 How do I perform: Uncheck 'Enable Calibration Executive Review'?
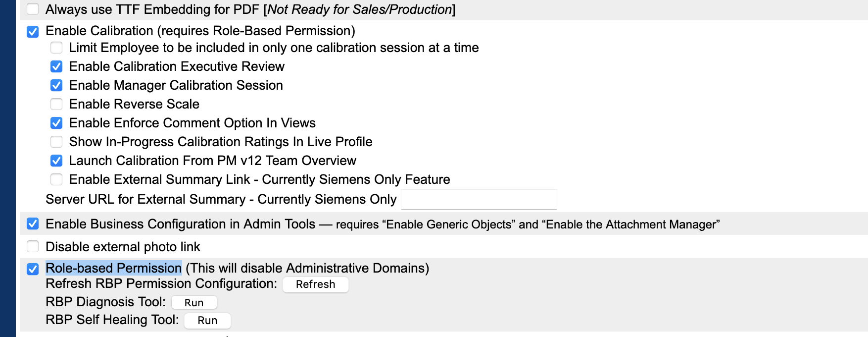coord(56,66)
